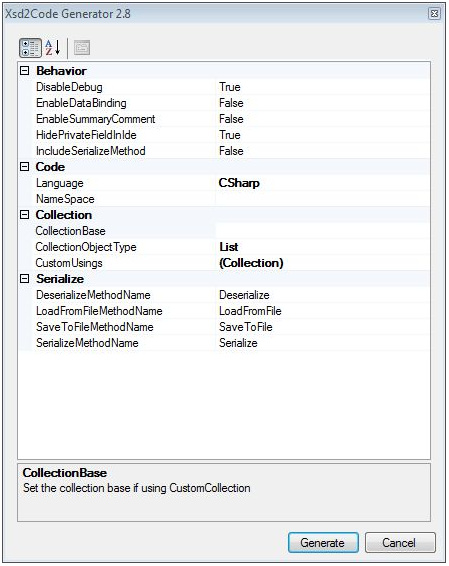Click the Collection category header text
Image resolution: width=449 pixels, height=566 pixels.
point(64,215)
